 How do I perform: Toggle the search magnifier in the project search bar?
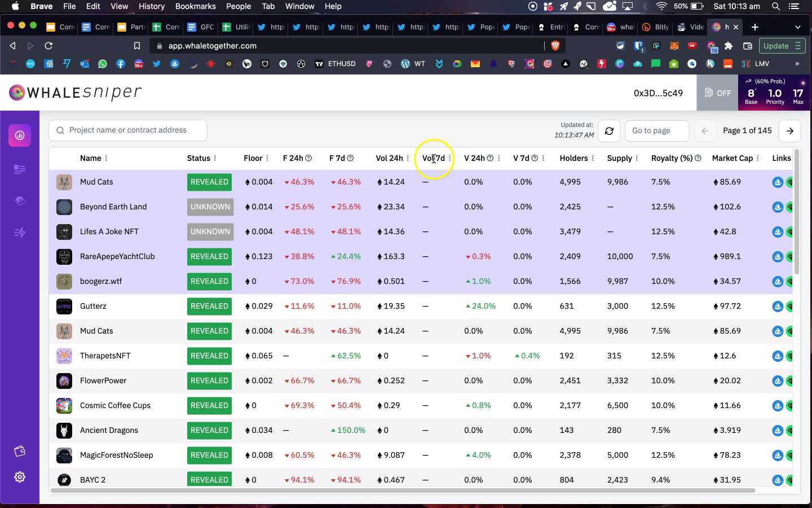click(x=60, y=130)
